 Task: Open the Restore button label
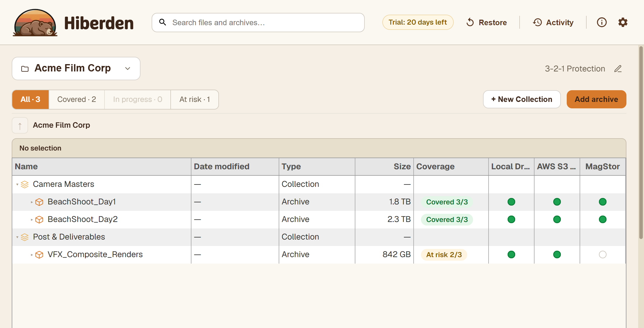click(x=493, y=23)
